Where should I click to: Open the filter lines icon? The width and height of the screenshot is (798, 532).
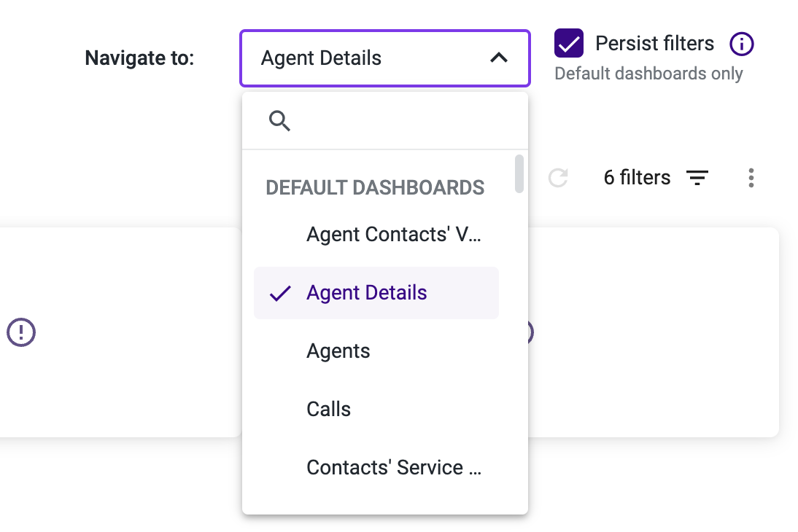click(x=697, y=178)
